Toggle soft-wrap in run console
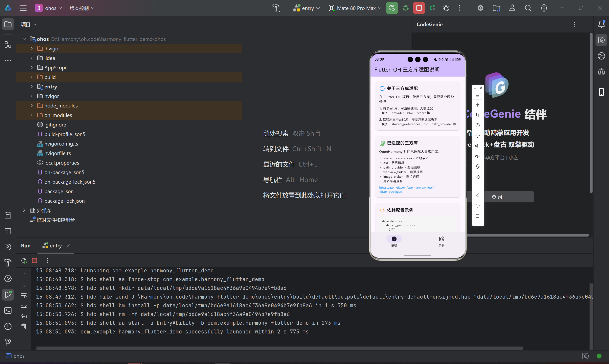Image resolution: width=609 pixels, height=364 pixels. (24, 296)
